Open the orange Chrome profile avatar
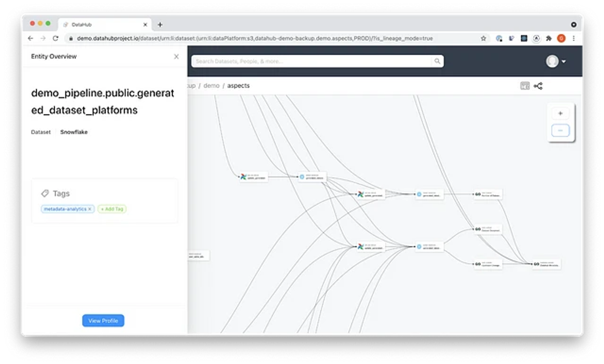 (561, 38)
